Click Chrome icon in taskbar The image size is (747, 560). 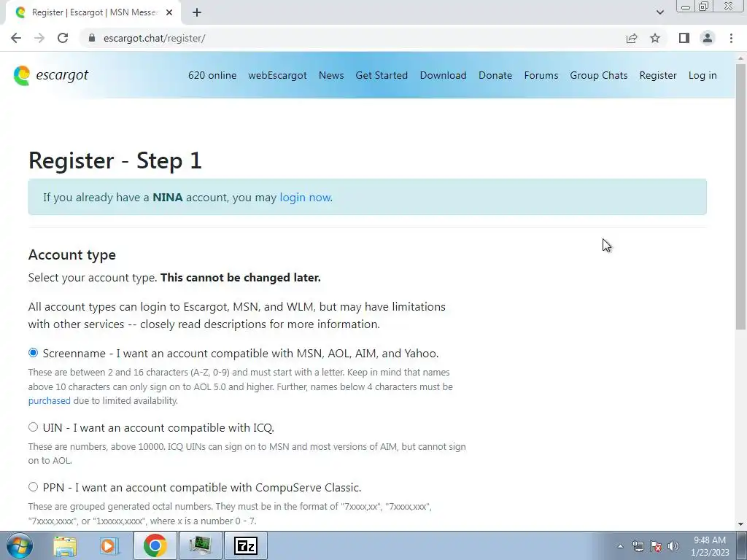coord(155,545)
